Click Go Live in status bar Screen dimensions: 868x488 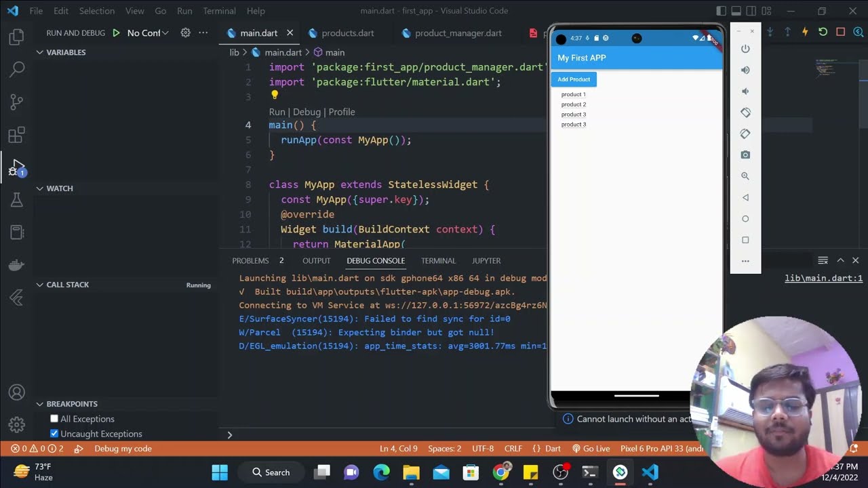(x=591, y=449)
